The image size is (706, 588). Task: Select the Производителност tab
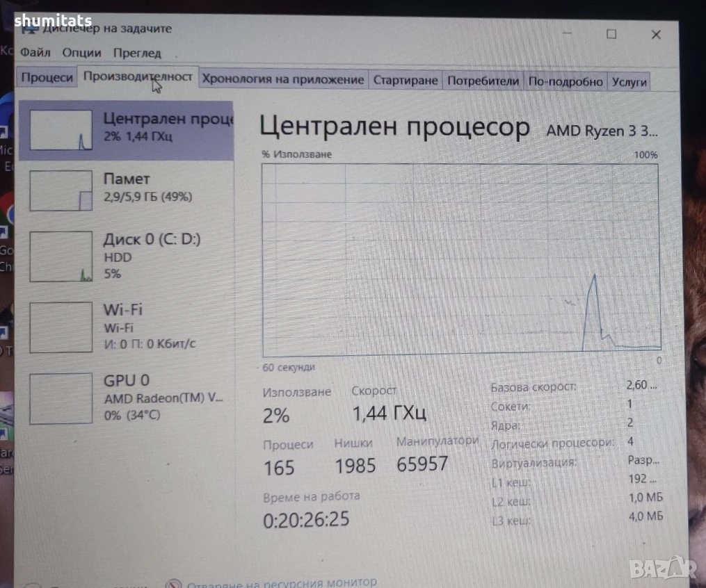[138, 77]
